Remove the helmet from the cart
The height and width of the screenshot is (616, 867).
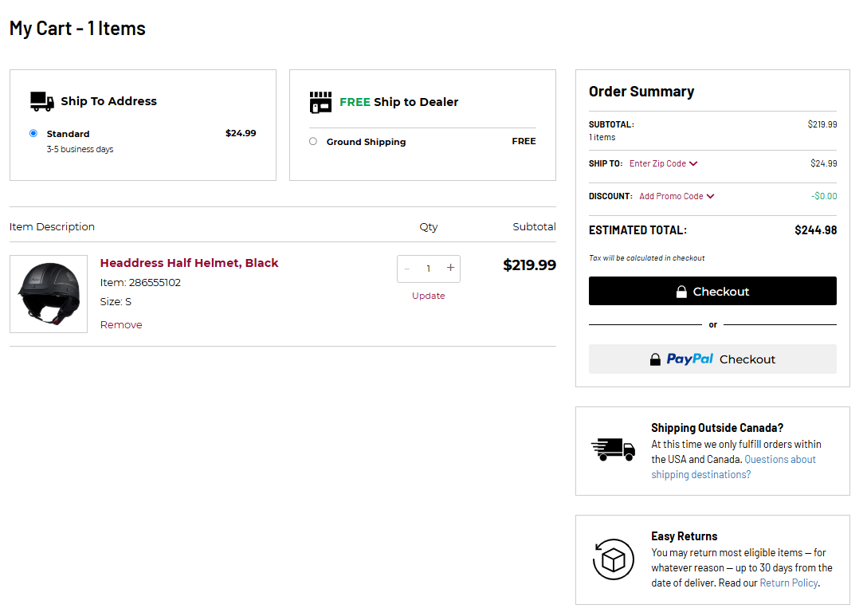pos(121,324)
